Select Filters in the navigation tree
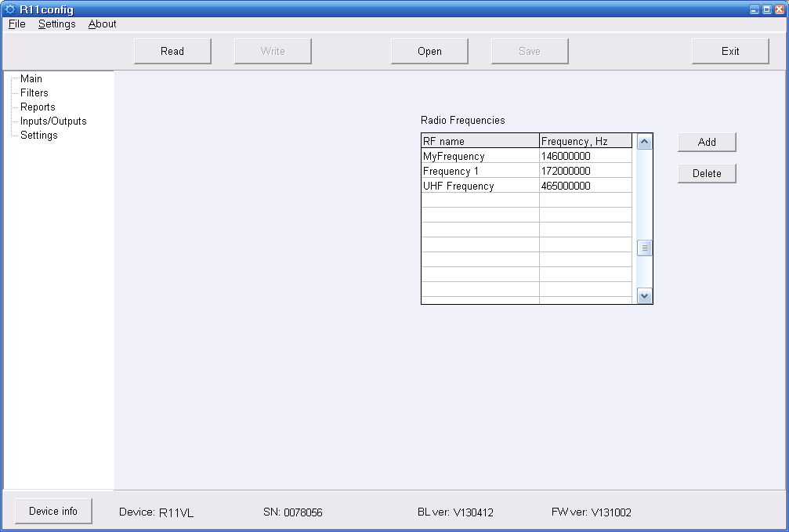789x532 pixels. click(34, 93)
